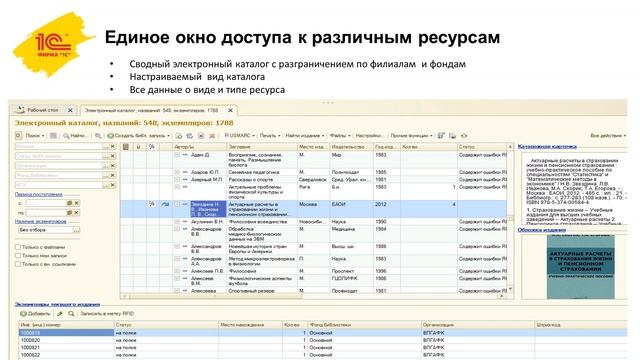Click the catalog list vertical scrollbar down arrow
Viewport: 640px width, 360px height.
(510, 289)
